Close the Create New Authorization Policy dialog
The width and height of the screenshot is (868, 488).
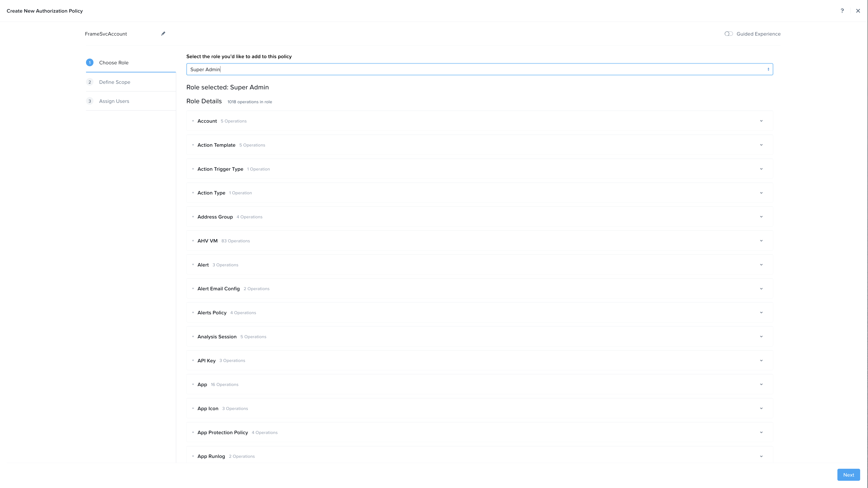pyautogui.click(x=858, y=11)
